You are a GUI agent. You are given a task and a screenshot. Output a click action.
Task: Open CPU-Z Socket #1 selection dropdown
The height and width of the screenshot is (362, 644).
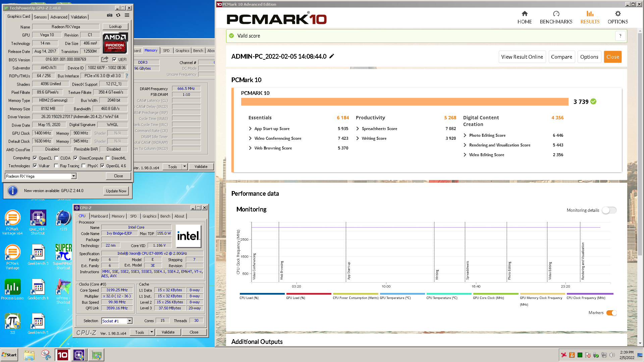coord(129,321)
